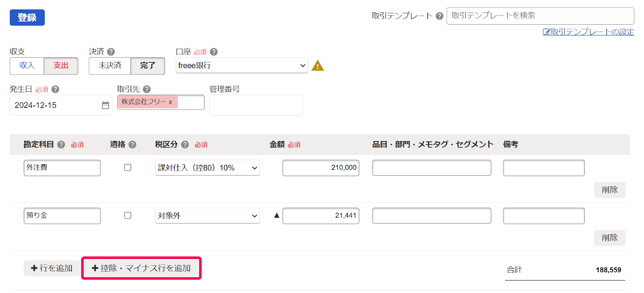
Task: Click 品目 tag field in 外注費 row
Action: click(x=431, y=168)
